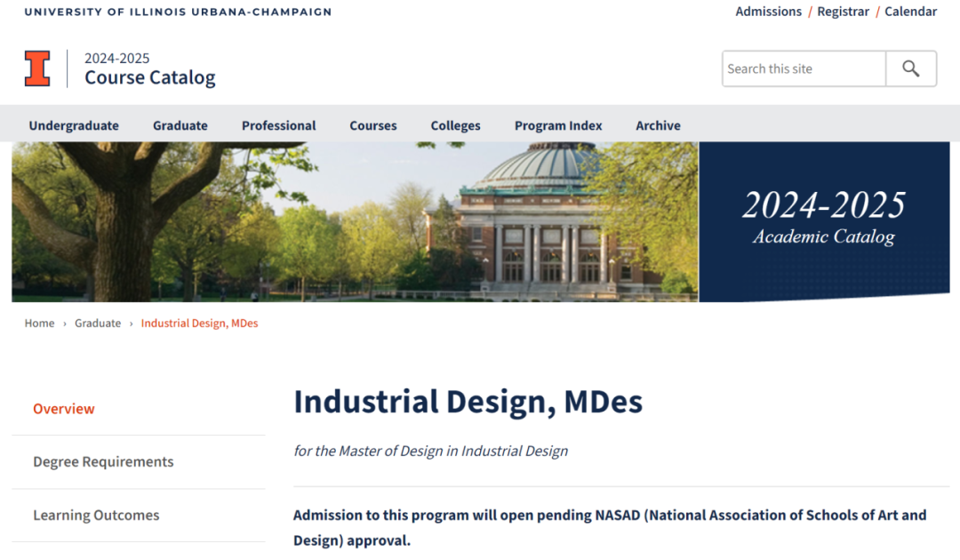This screenshot has height=560, width=960.
Task: Click the 2024-2025 Course Catalog title
Action: point(150,68)
